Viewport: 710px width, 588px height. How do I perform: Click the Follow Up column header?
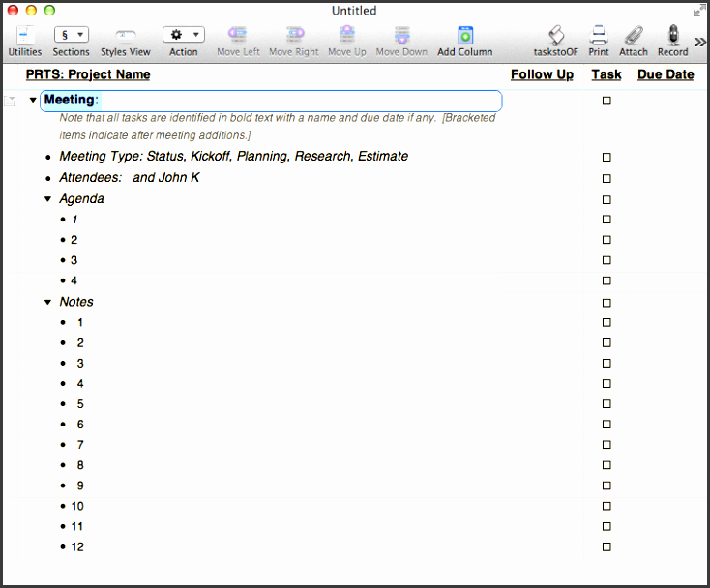542,74
